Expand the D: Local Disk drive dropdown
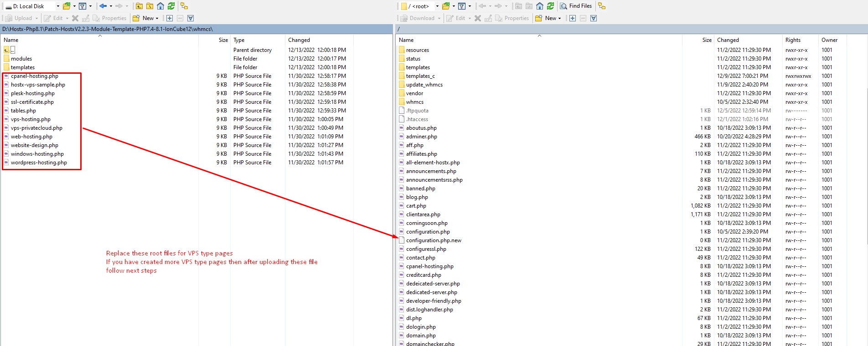Viewport: 868px width, 346px height. coord(58,6)
